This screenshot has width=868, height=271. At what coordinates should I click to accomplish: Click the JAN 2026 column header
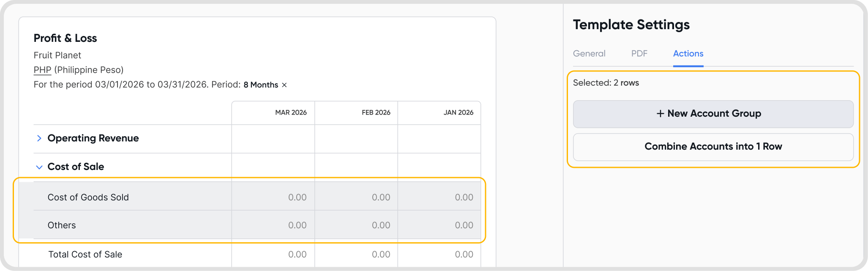458,112
